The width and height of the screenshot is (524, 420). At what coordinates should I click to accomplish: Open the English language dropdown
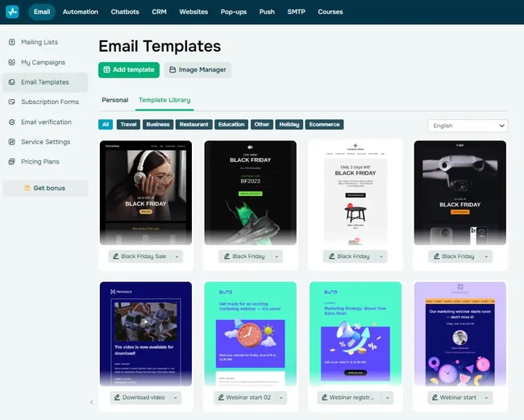(x=468, y=126)
